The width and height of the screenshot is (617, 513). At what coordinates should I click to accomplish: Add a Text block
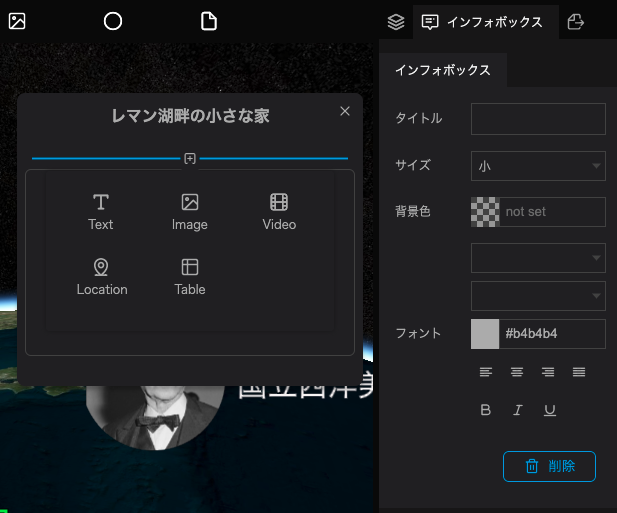101,212
